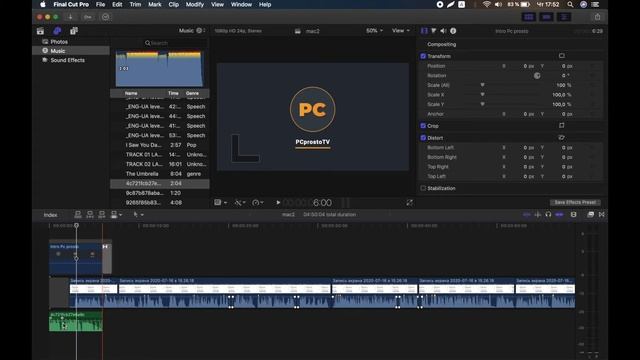
Task: Open the Background Tasks checkmark button
Action: coord(106,17)
